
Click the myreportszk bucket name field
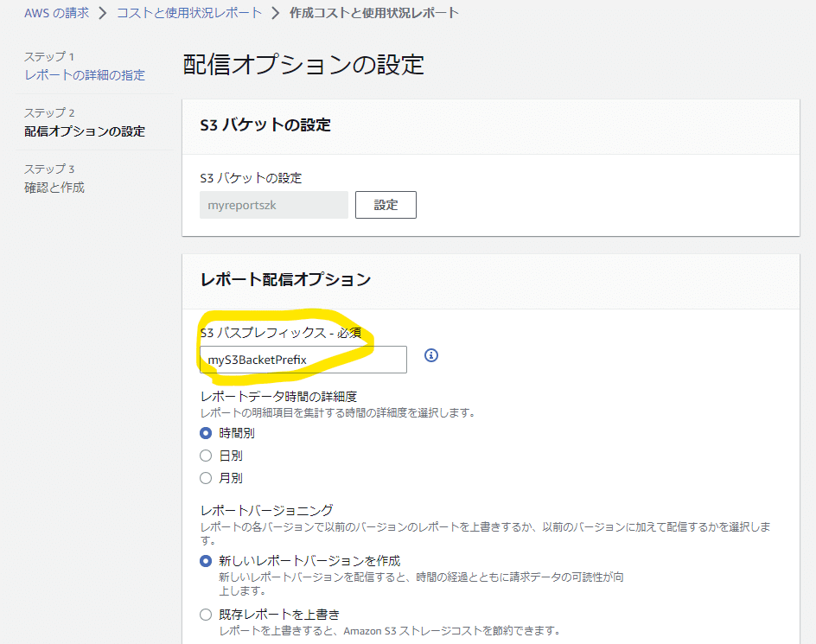click(274, 205)
